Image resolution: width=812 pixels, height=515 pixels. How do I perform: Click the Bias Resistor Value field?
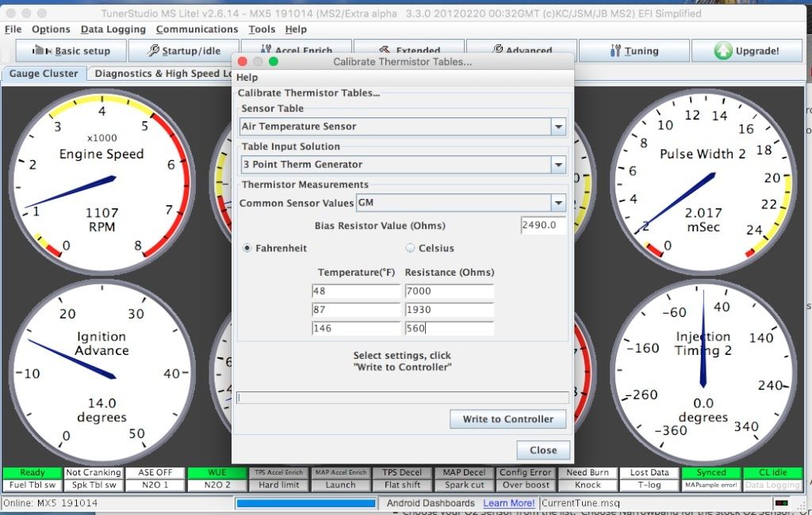pos(543,225)
